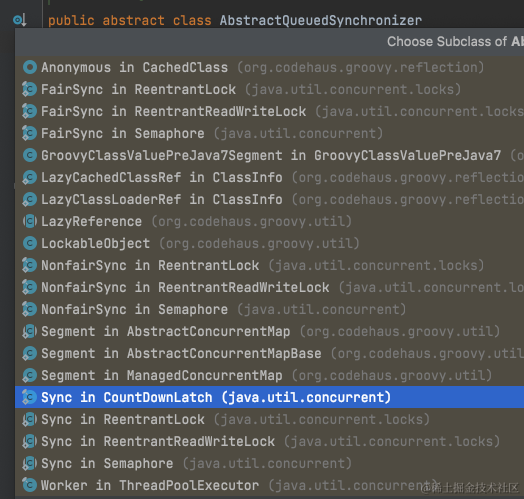Select 'Sync in ReentrantReadWriteLock' entry
Screen dimensions: 524x499
coord(269,442)
